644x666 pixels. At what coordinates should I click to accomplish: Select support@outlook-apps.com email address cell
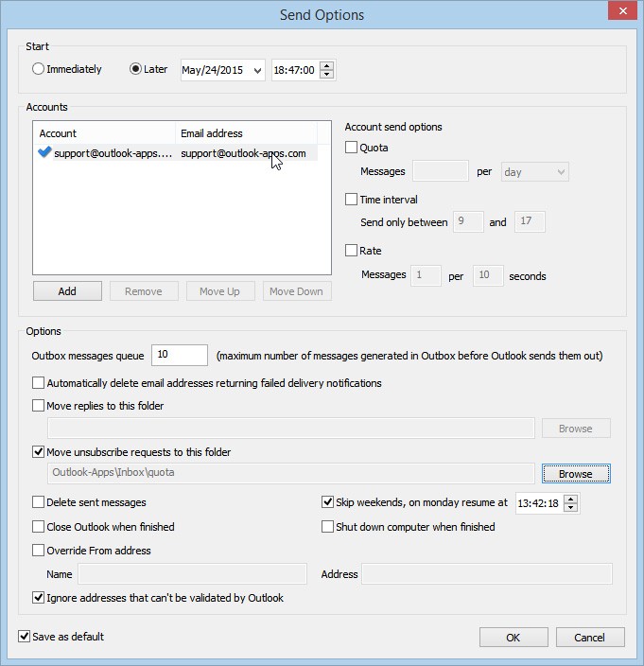point(243,153)
